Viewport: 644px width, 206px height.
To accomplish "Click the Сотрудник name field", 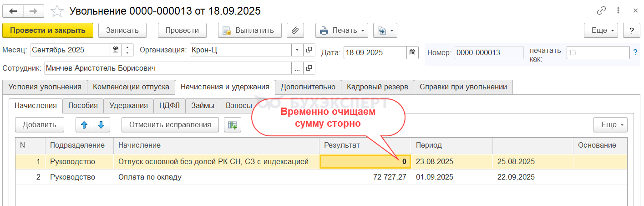I will [x=167, y=68].
